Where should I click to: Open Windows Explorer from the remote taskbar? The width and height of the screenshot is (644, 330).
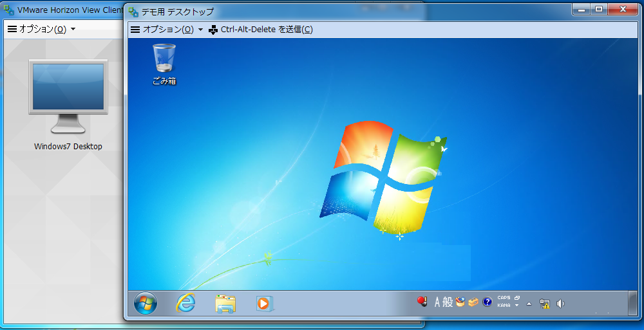(x=225, y=304)
